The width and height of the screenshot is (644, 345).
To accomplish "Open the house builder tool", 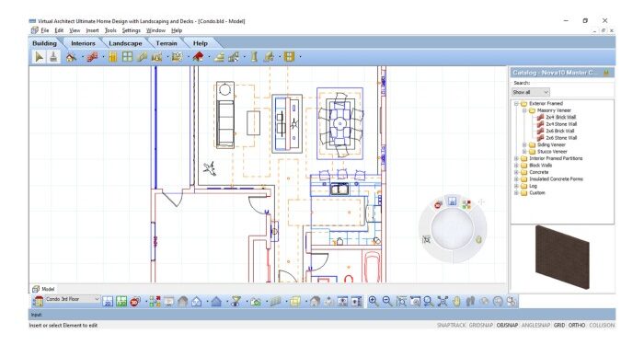I will click(71, 57).
